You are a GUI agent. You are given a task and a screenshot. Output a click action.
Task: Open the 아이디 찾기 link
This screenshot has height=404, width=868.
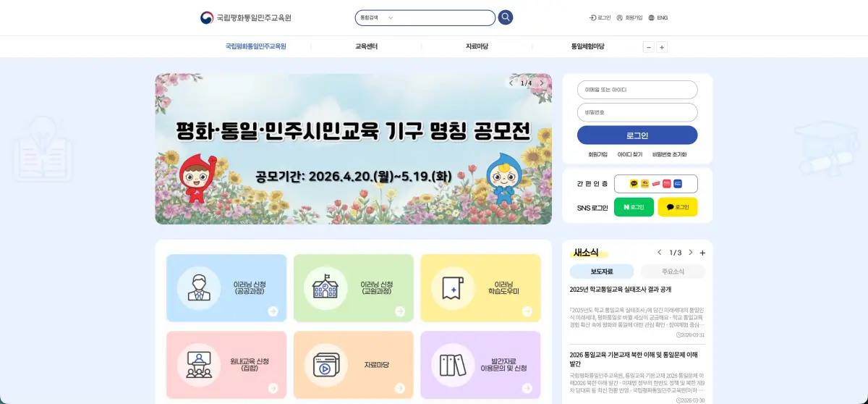click(x=629, y=154)
